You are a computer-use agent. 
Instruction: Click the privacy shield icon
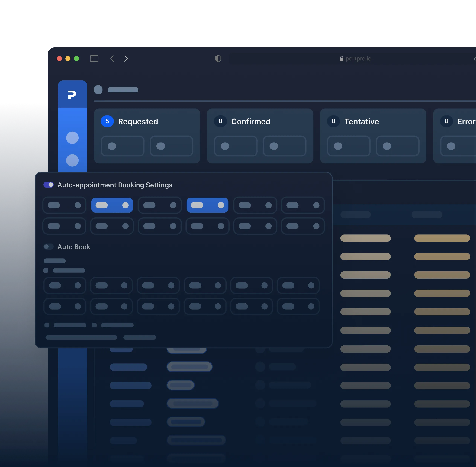(x=218, y=59)
